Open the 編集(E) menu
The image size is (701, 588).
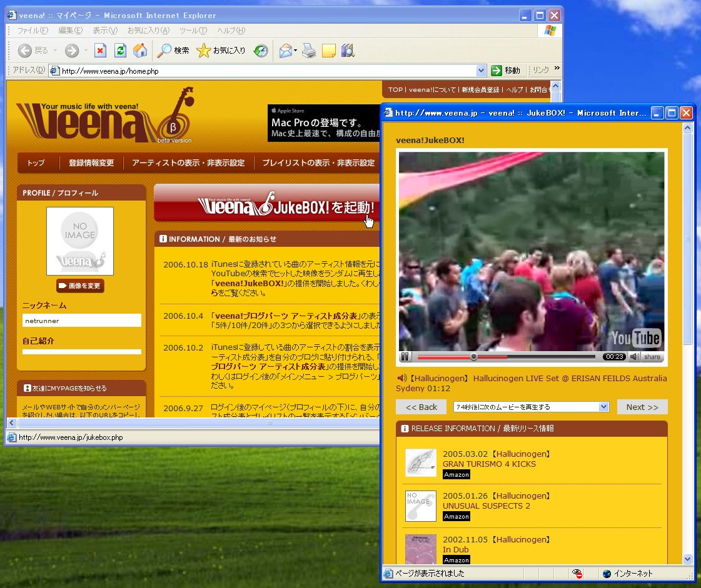[70, 31]
